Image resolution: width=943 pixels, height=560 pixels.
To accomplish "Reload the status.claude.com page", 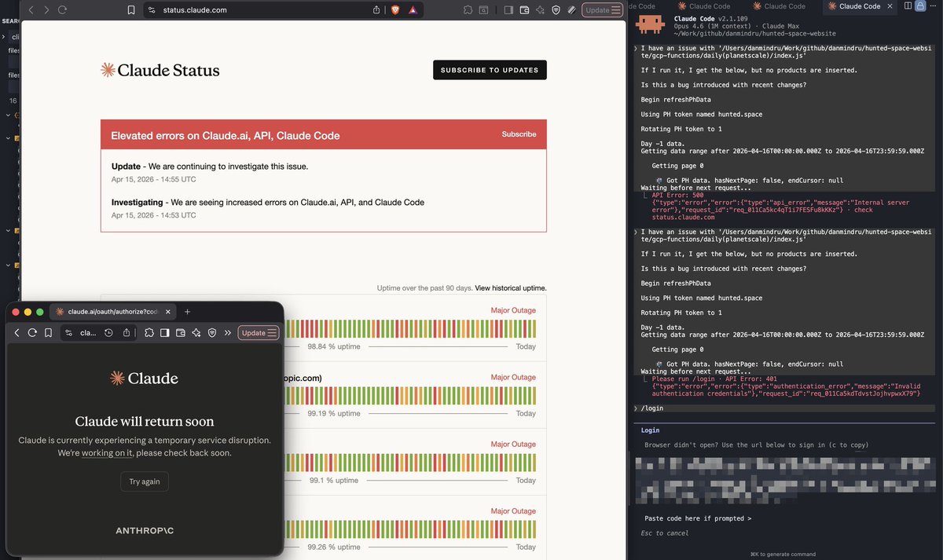I will pos(62,9).
